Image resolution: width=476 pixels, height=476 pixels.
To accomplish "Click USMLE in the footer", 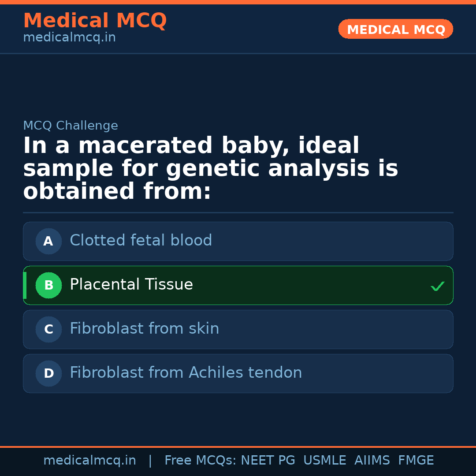I will (x=324, y=461).
